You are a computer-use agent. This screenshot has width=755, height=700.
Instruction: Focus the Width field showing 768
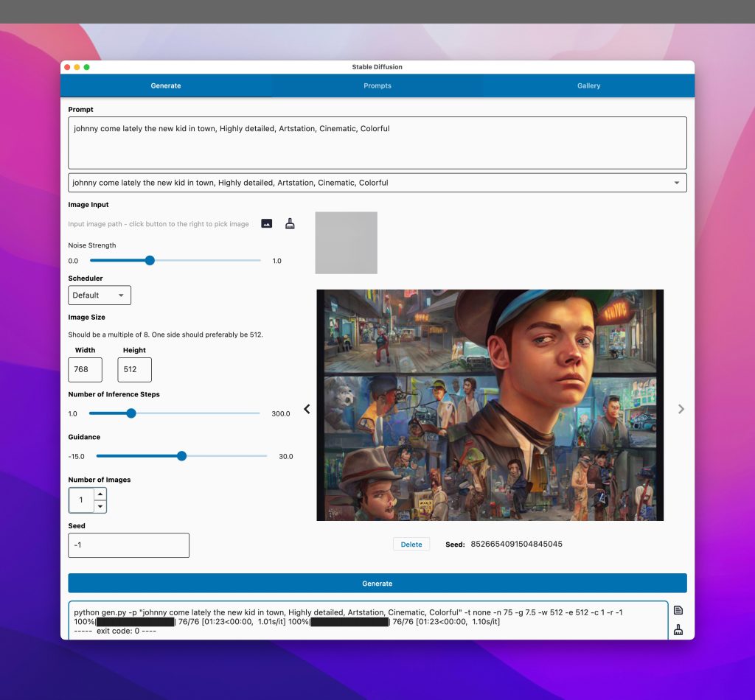(x=86, y=369)
